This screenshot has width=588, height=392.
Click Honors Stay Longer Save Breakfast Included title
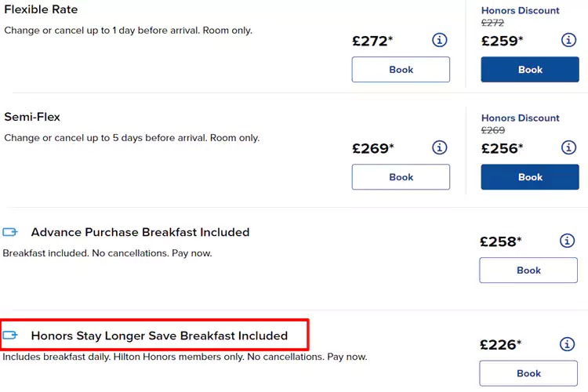tap(159, 336)
